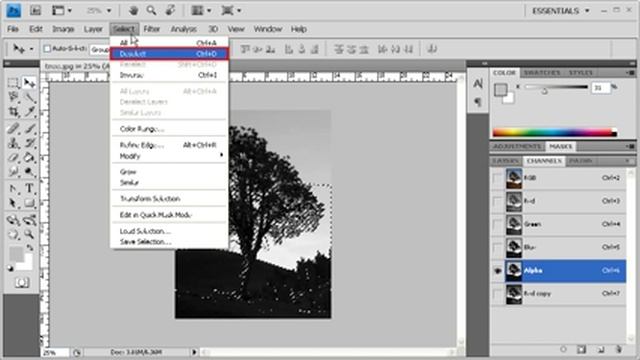Save selection as channel icon
This screenshot has width=640, height=360.
582,349
